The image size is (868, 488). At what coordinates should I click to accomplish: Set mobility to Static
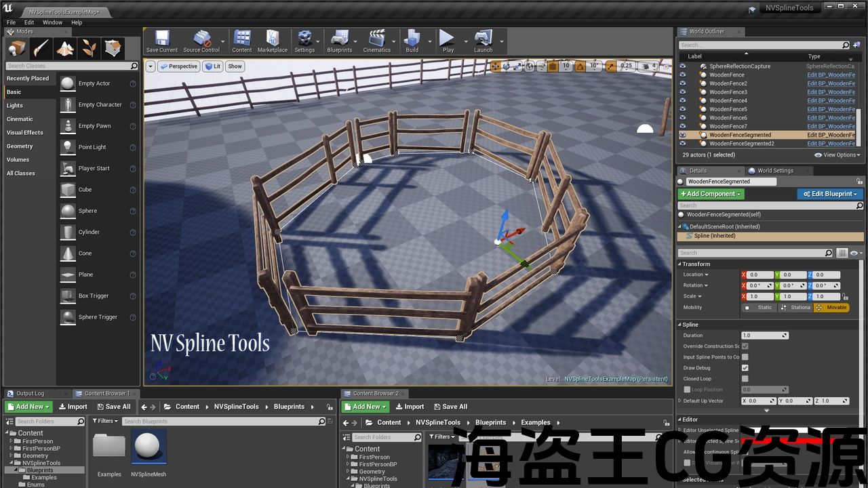[x=758, y=308]
